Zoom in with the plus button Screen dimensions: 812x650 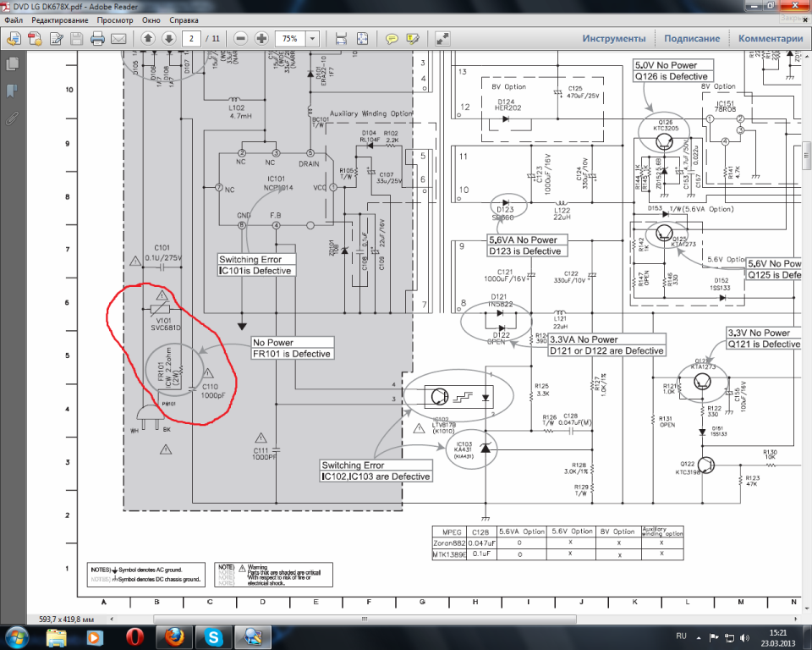click(261, 39)
